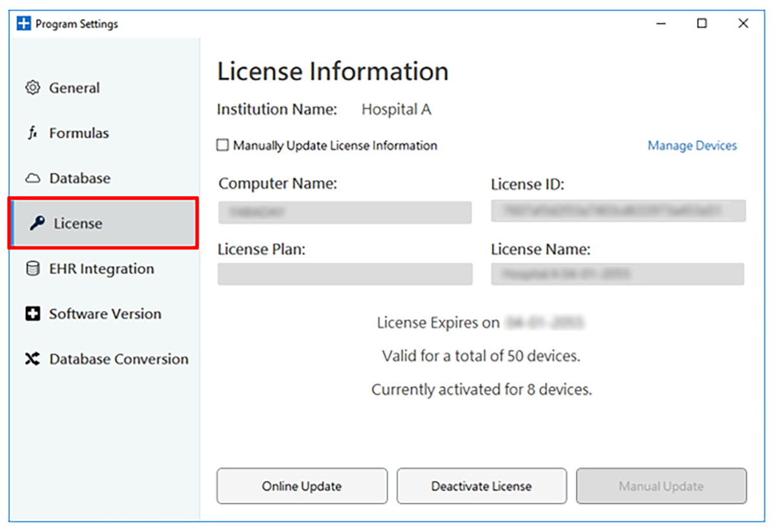
Task: Click the Software Version plus icon
Action: click(32, 314)
